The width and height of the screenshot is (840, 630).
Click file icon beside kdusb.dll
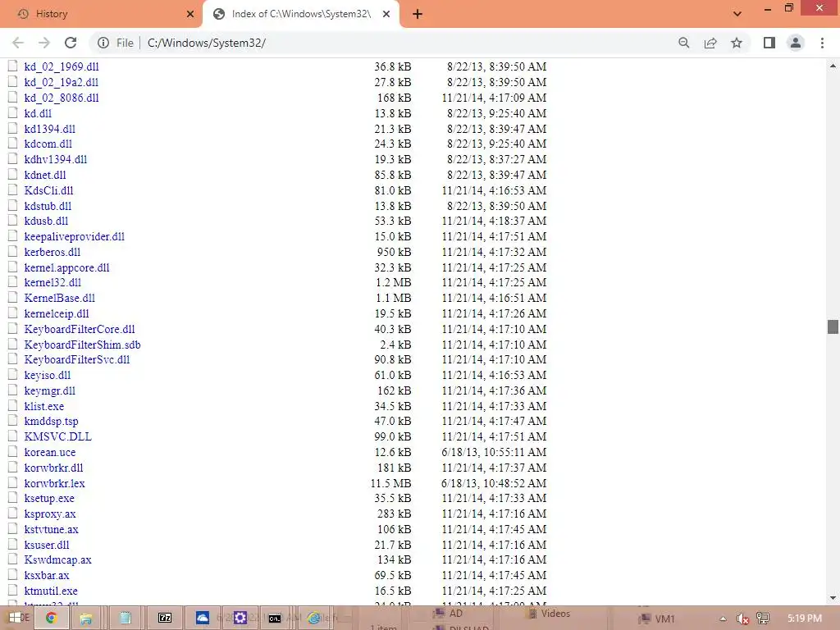pyautogui.click(x=13, y=221)
